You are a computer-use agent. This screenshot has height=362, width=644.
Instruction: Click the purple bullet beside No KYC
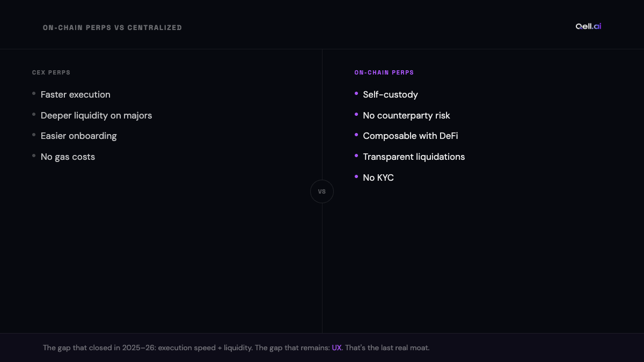pos(356,176)
